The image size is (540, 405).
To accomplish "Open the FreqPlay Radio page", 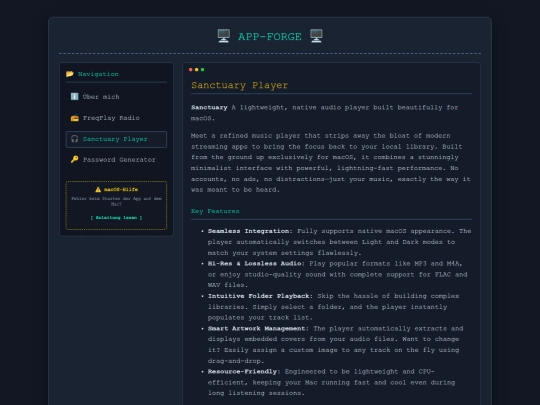I will 116,118.
